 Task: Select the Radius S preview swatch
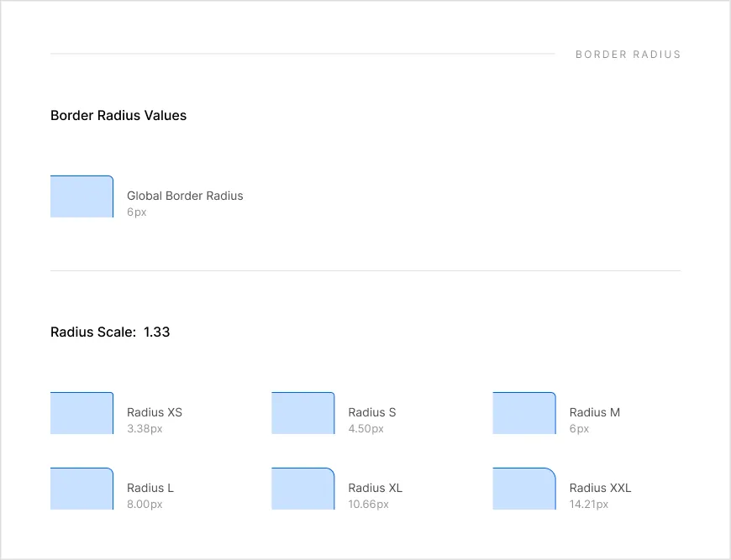pyautogui.click(x=303, y=413)
